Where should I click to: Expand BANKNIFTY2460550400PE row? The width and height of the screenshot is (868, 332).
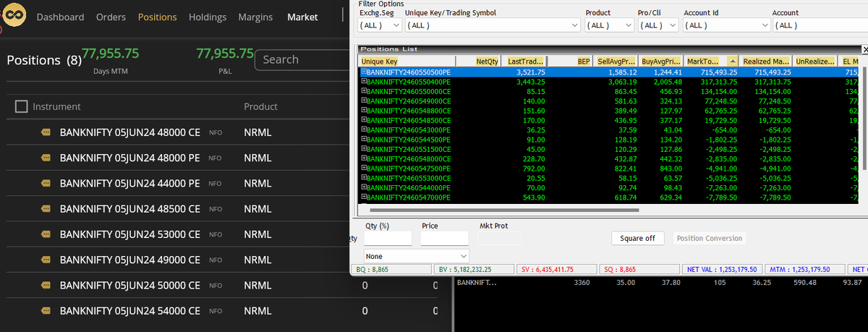click(x=363, y=82)
